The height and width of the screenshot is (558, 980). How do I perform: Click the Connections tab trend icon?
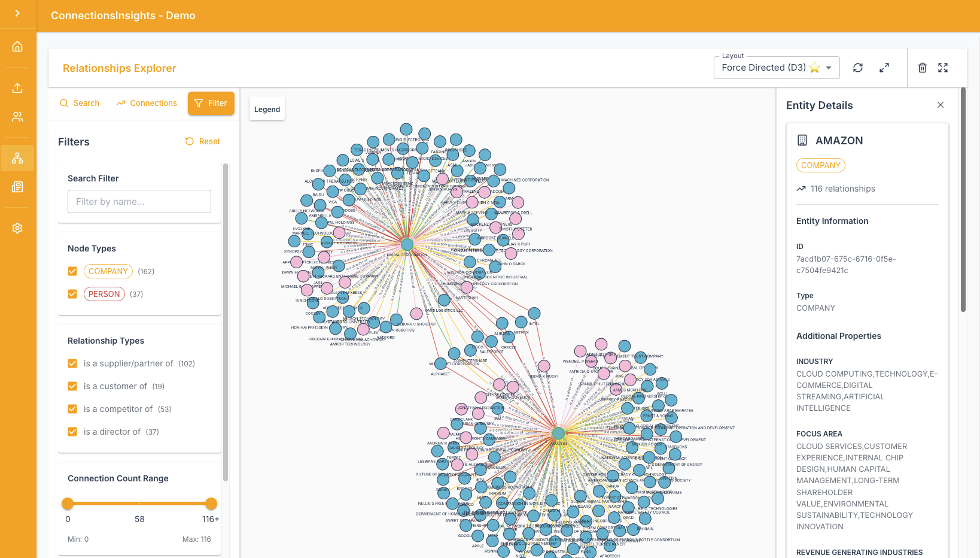(121, 103)
